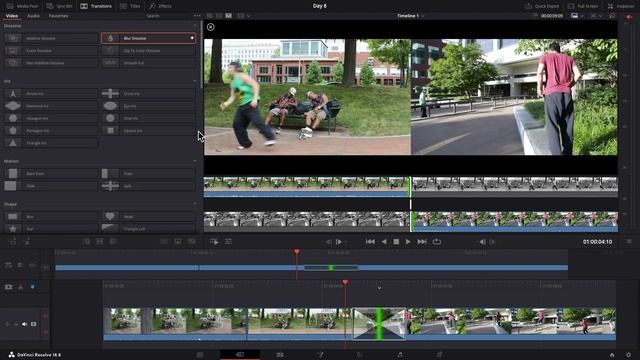The height and width of the screenshot is (360, 640).
Task: Go to the start of the timeline
Action: 370,242
